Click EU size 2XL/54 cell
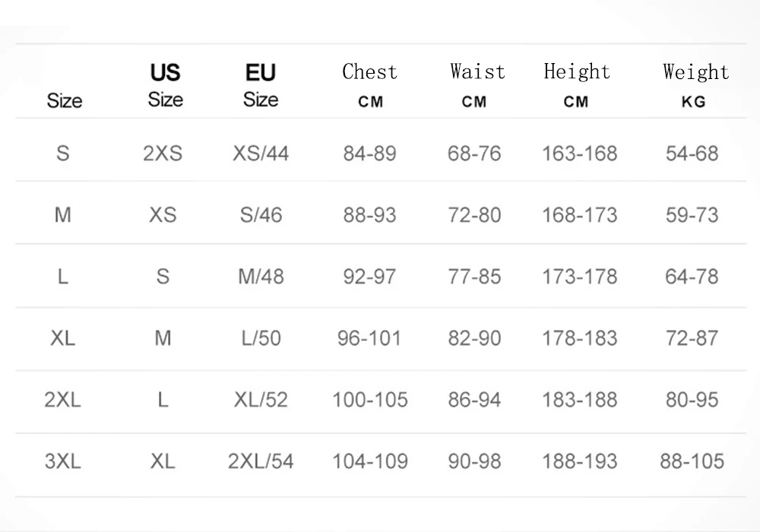The width and height of the screenshot is (760, 532). click(x=261, y=461)
